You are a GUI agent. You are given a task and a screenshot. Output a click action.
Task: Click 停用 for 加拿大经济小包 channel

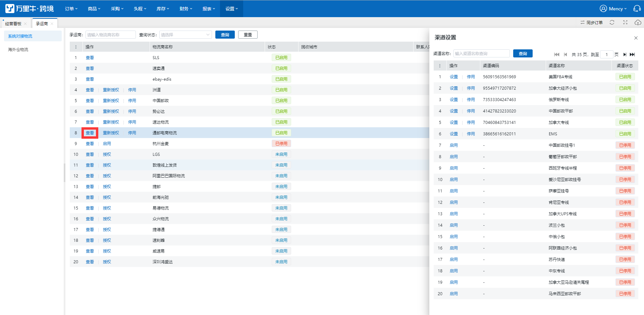[x=471, y=88]
